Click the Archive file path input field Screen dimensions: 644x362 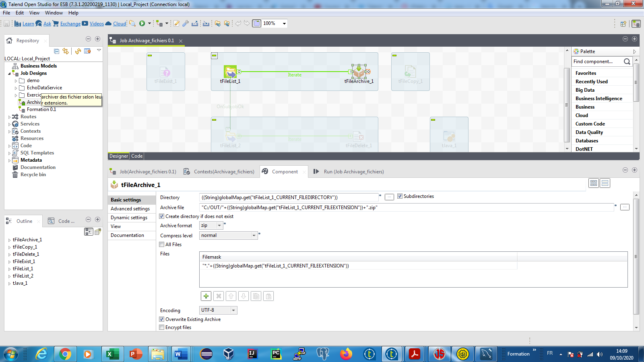click(407, 208)
